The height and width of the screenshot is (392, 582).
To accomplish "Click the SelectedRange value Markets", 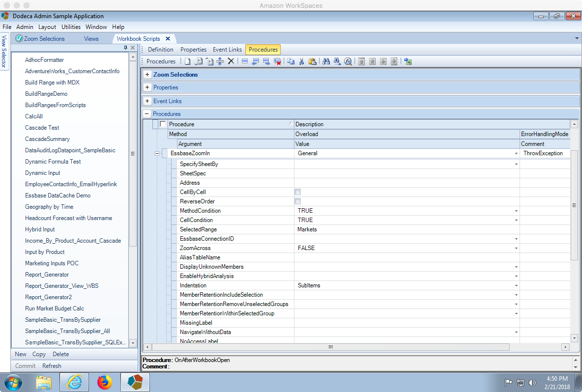I will tap(307, 229).
